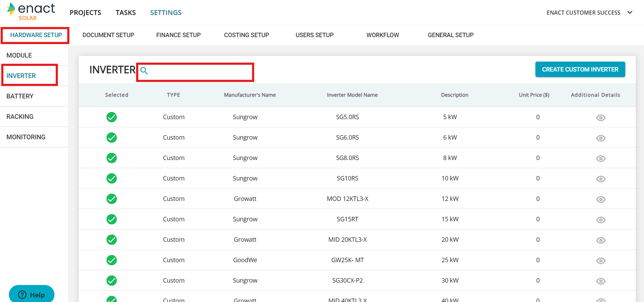Open the Settings menu

[166, 13]
